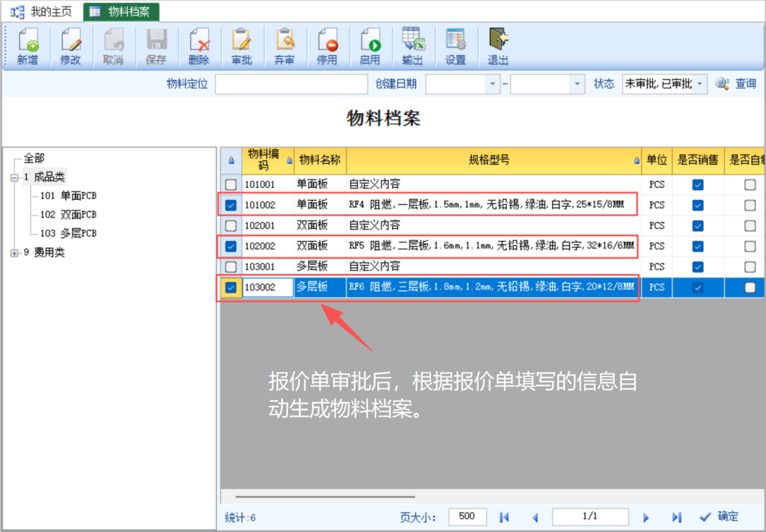Click the 确定 confirm button
This screenshot has height=532, width=766.
click(719, 516)
